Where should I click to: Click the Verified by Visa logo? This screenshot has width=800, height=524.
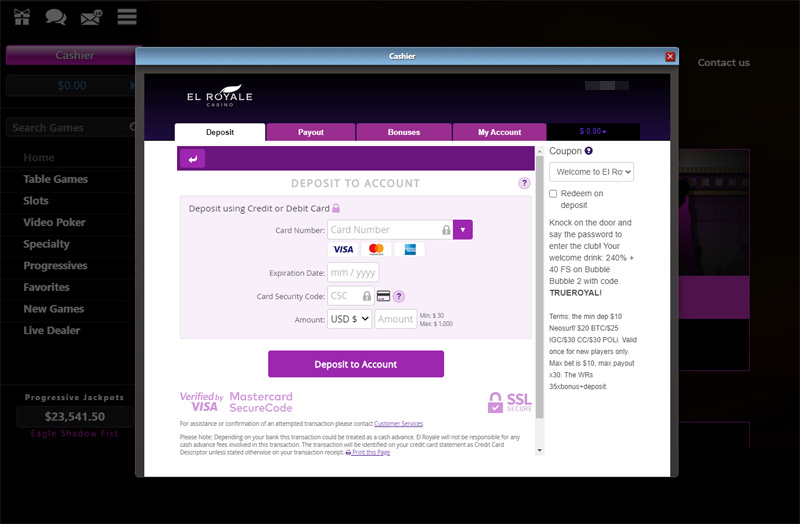(202, 402)
